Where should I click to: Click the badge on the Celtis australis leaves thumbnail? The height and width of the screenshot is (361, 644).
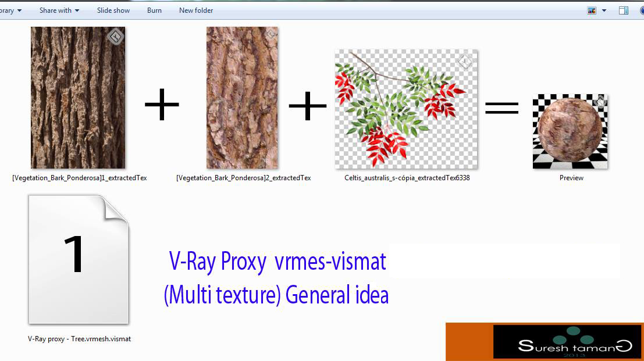pyautogui.click(x=465, y=61)
